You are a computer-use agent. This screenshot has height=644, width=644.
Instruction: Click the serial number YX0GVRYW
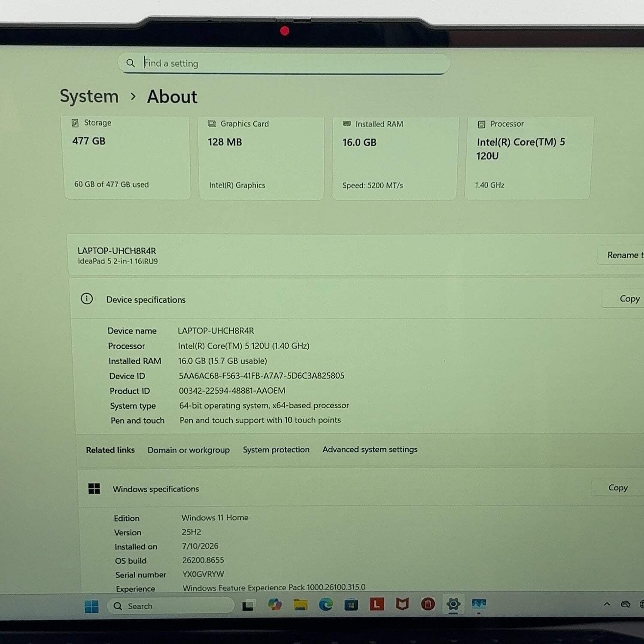(x=203, y=574)
